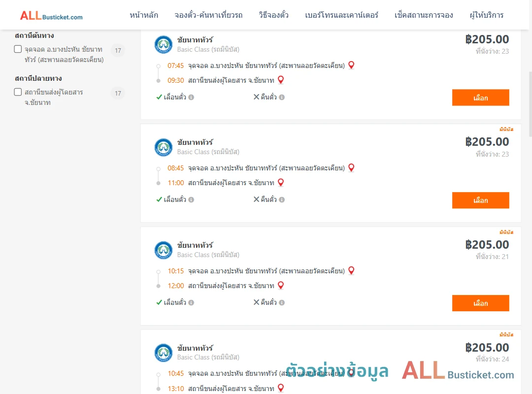
Task: Show เลื่อนตั๋ว info icon in 07:45 trip
Action: tap(191, 98)
